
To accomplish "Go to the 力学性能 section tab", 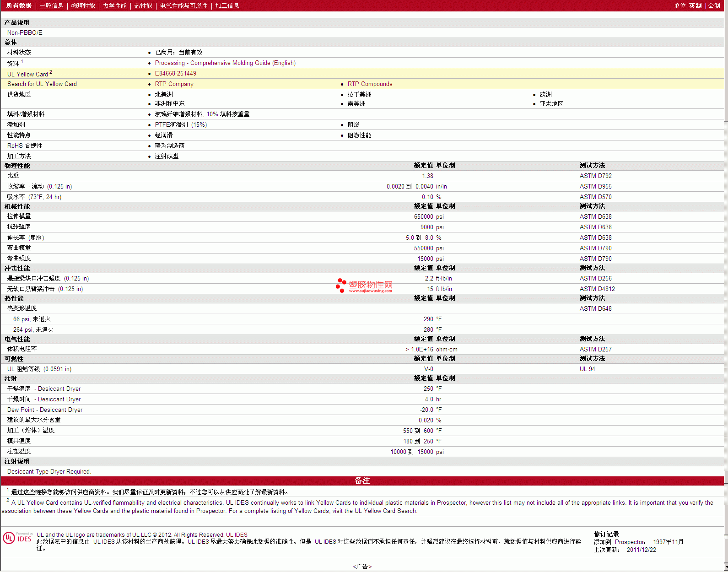I will pyautogui.click(x=114, y=6).
